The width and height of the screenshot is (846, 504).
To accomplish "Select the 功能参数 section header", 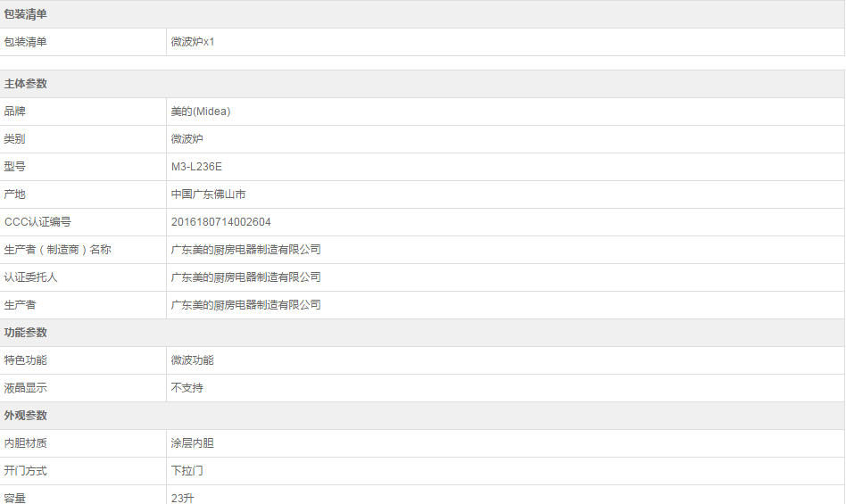I will (422, 333).
